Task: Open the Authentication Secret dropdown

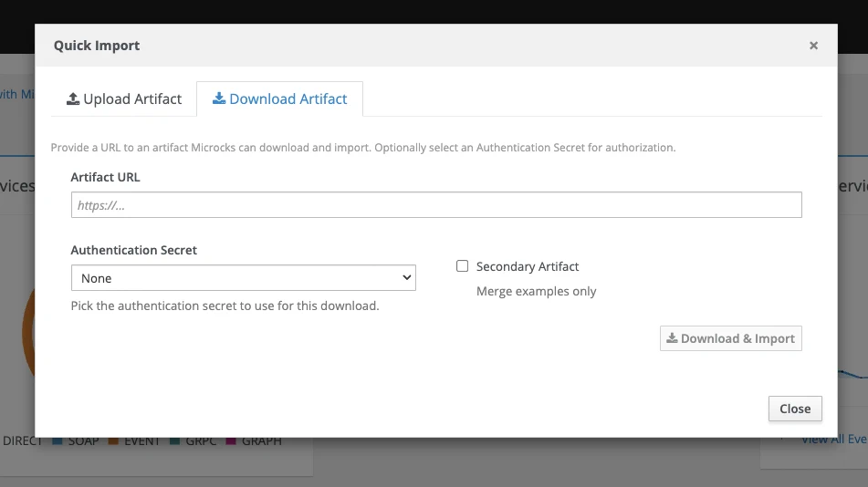Action: [x=243, y=278]
